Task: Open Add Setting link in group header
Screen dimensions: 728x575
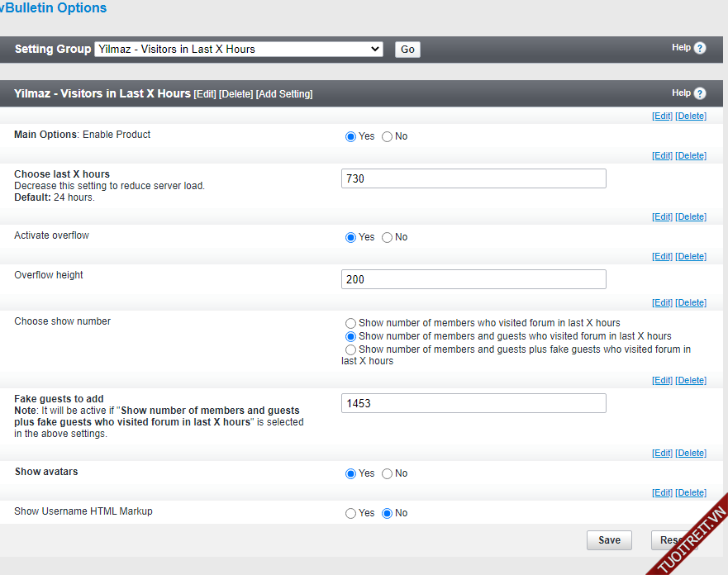Action: pos(284,94)
